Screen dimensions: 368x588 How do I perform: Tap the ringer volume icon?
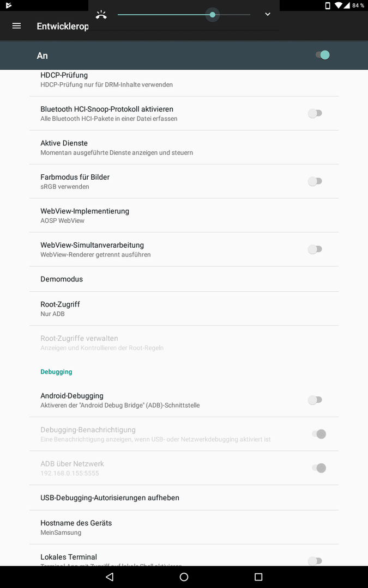click(101, 15)
